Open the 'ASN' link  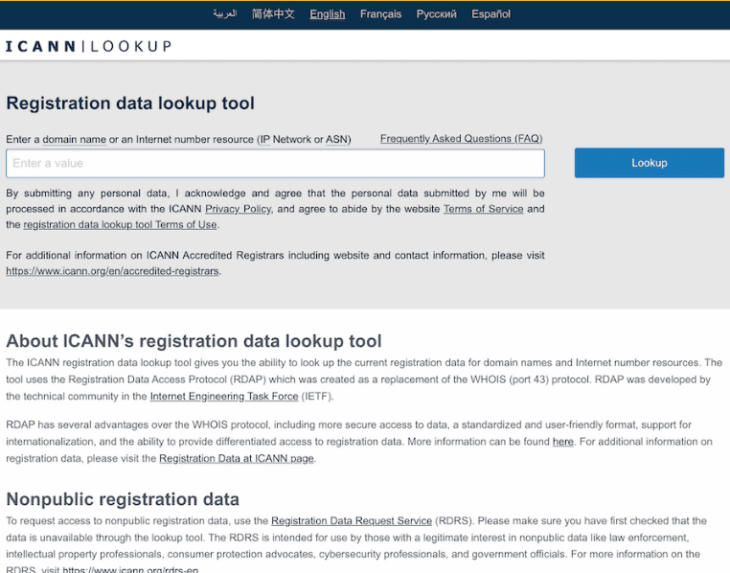point(337,140)
